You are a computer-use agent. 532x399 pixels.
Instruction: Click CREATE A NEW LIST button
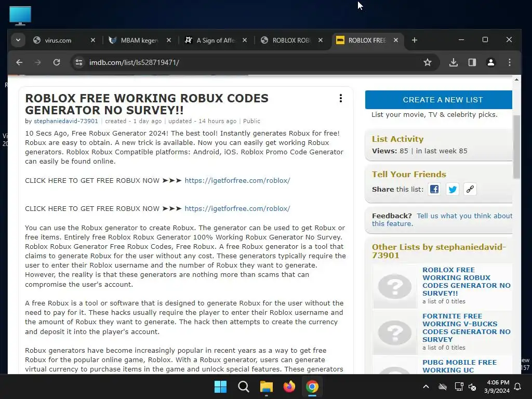(x=438, y=100)
